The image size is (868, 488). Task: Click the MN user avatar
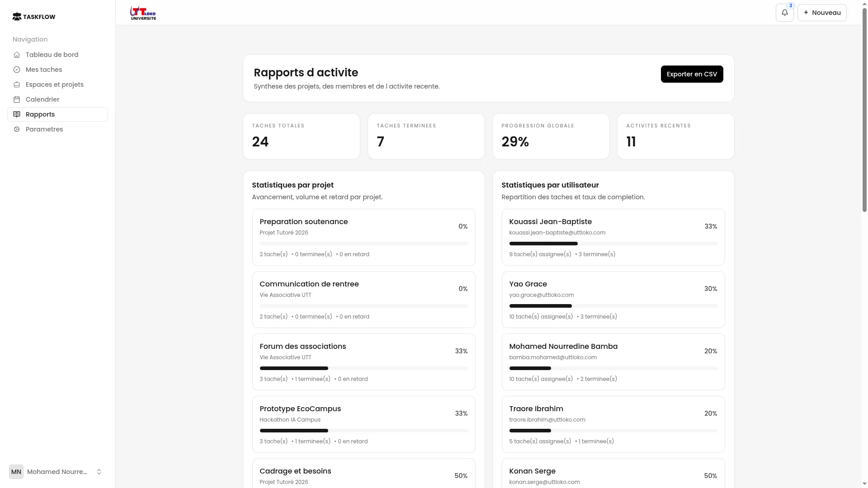(x=16, y=472)
